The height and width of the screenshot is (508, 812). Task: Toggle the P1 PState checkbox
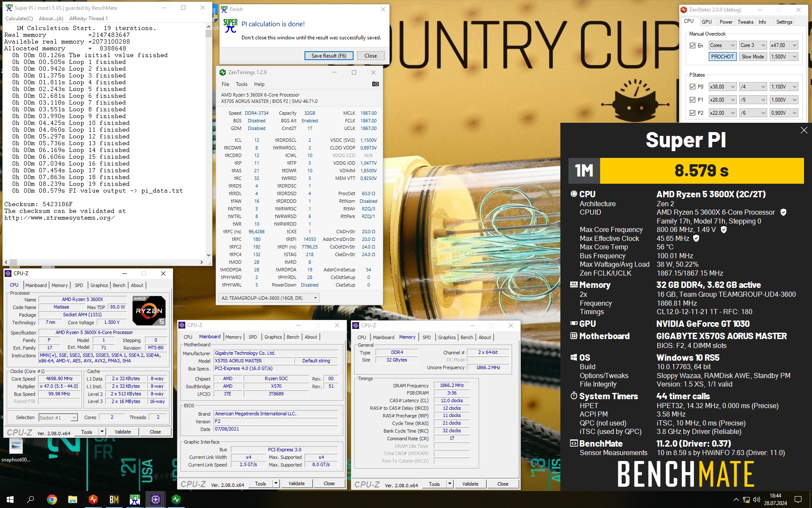(692, 99)
